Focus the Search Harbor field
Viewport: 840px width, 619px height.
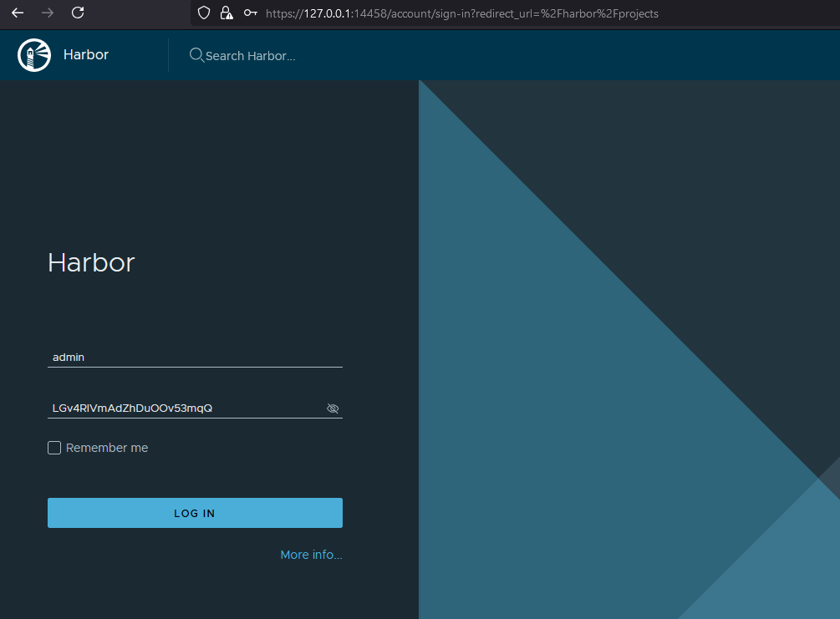pos(250,56)
